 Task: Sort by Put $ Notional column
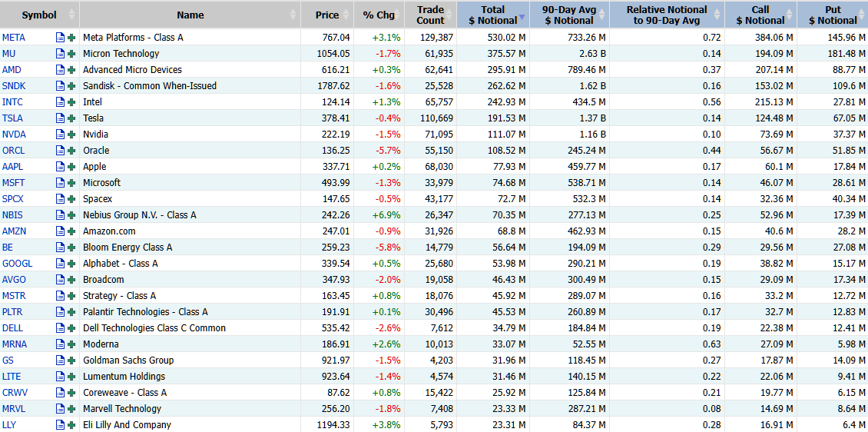[x=832, y=15]
